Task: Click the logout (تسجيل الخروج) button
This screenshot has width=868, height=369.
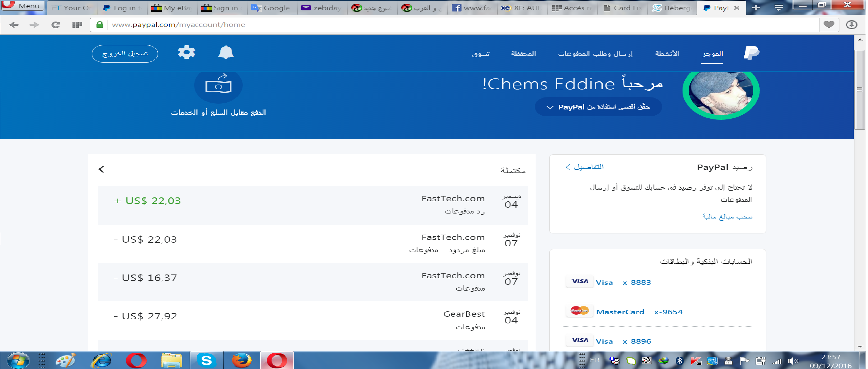Action: (x=125, y=54)
